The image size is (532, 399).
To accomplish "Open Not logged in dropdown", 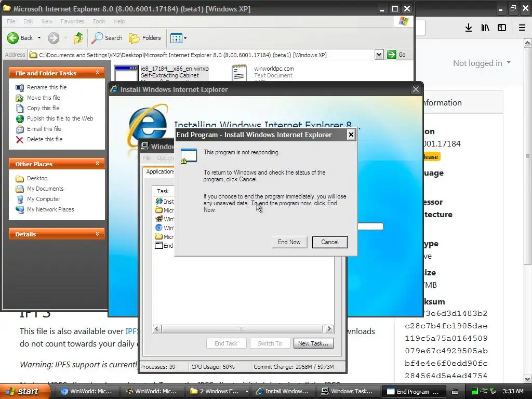I will (x=482, y=63).
